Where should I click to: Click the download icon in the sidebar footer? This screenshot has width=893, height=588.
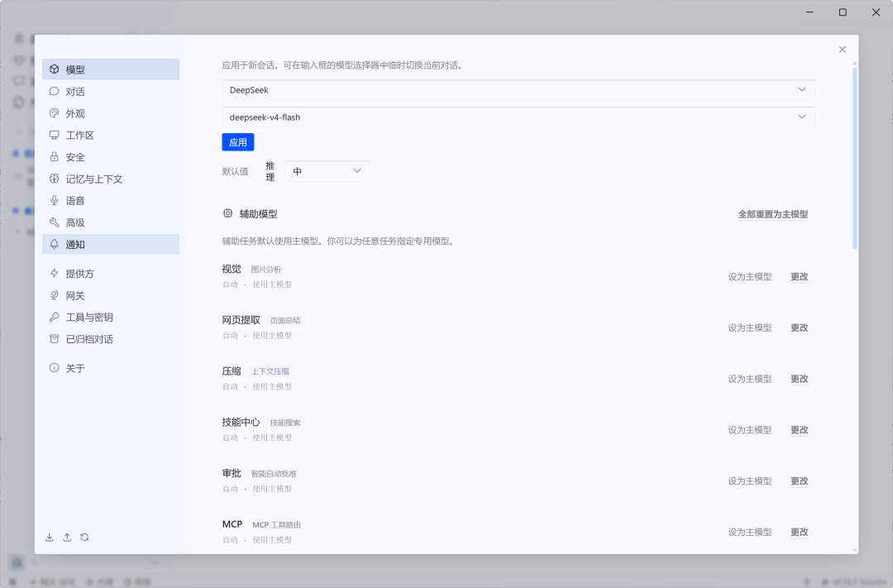point(50,538)
